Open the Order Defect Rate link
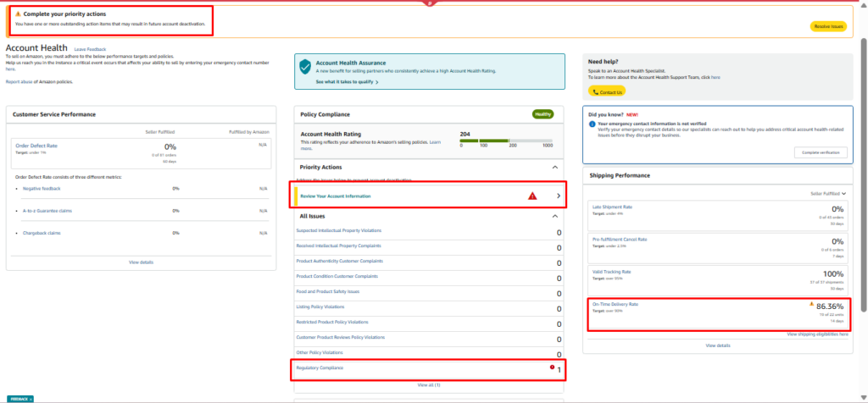This screenshot has width=868, height=403. tap(36, 146)
